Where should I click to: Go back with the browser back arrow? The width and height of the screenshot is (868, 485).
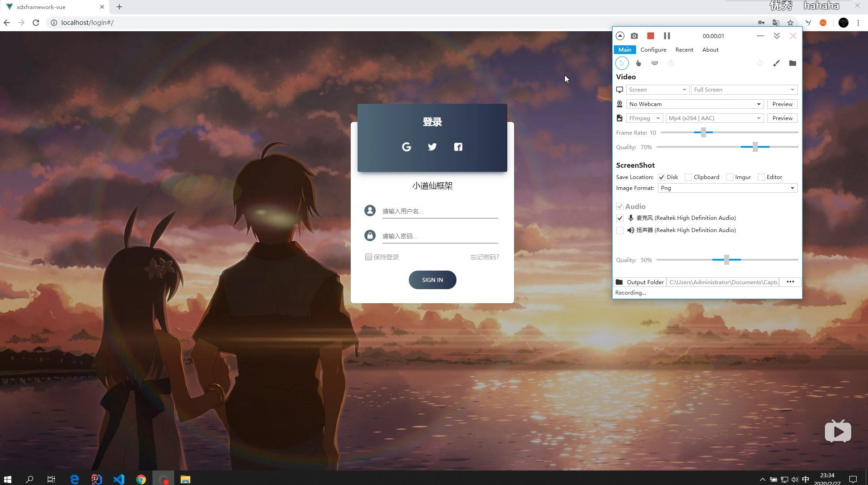(7, 23)
